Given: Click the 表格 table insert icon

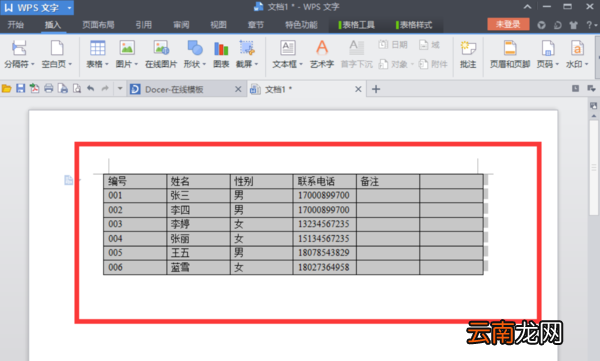Looking at the screenshot, I should (x=97, y=48).
